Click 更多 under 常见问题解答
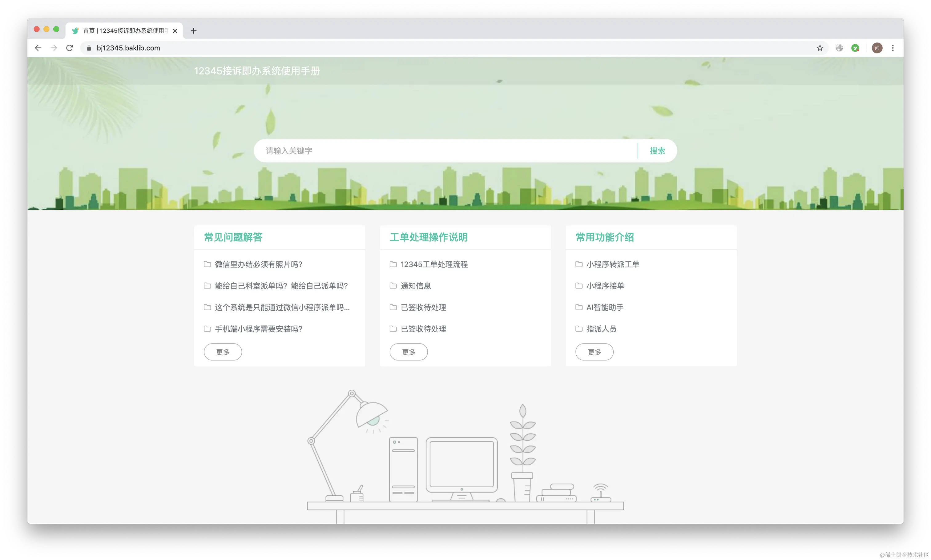Viewport: 931px width, 560px height. [x=223, y=352]
